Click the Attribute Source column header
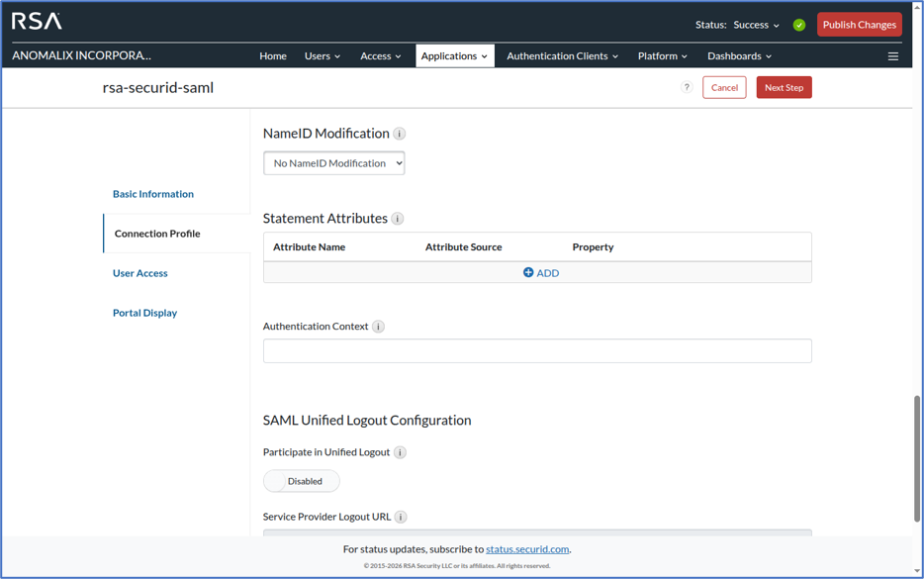The width and height of the screenshot is (924, 579). pyautogui.click(x=464, y=247)
